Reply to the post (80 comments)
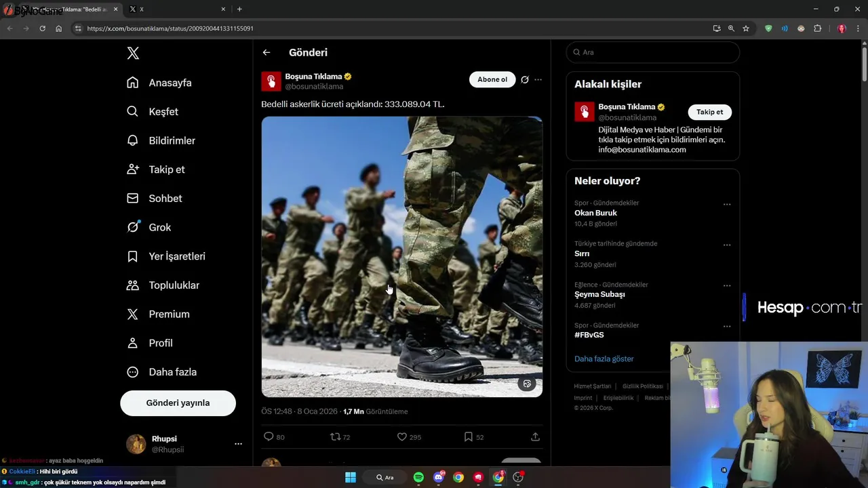This screenshot has width=868, height=488. [274, 437]
